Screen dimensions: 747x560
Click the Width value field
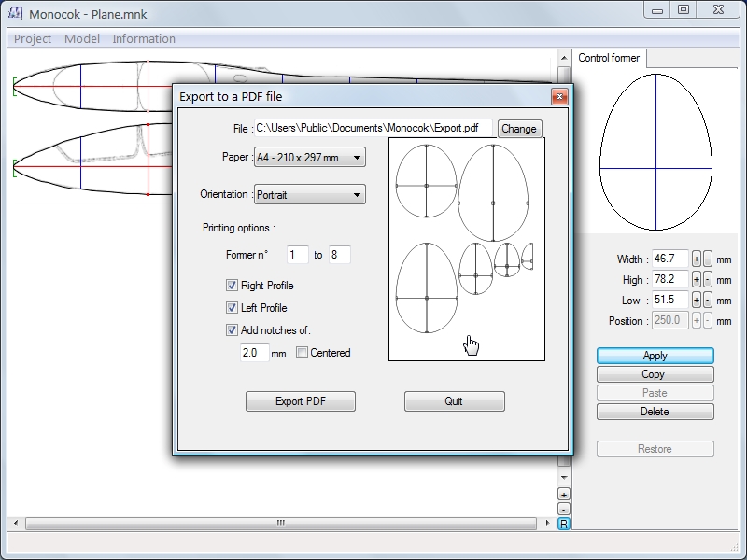[670, 259]
